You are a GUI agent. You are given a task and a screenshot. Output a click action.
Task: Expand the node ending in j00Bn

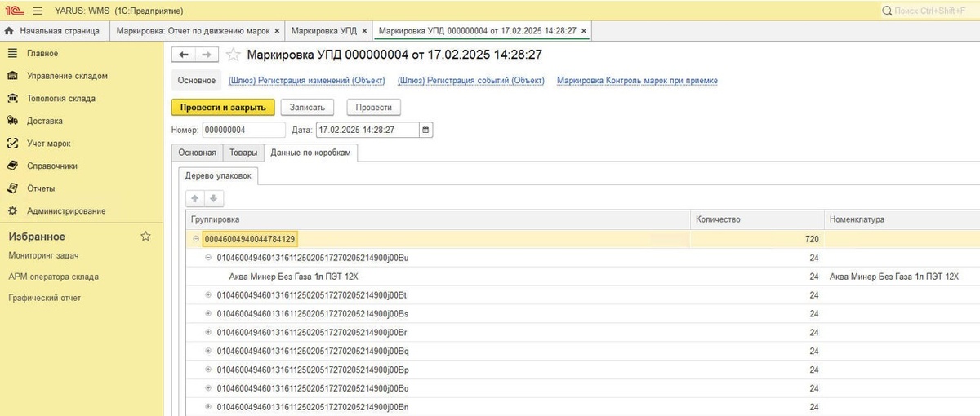[208, 406]
